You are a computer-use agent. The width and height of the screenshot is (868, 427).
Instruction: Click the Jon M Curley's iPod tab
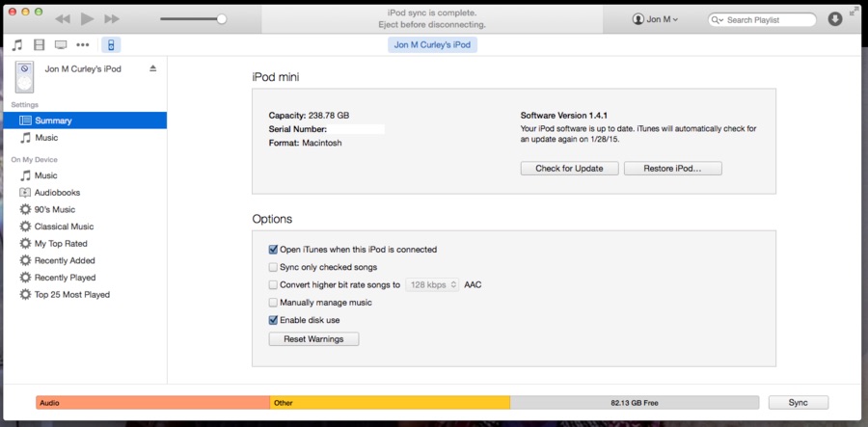coord(432,44)
